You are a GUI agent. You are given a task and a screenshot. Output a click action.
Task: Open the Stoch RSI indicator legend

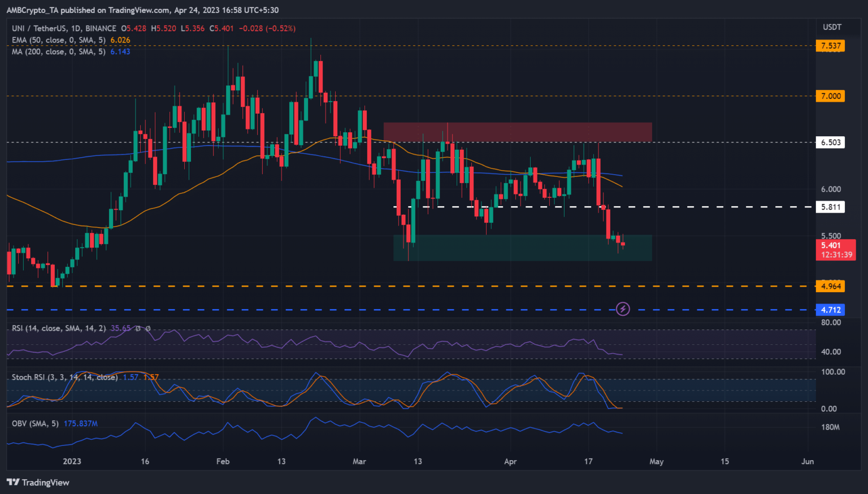tap(64, 377)
